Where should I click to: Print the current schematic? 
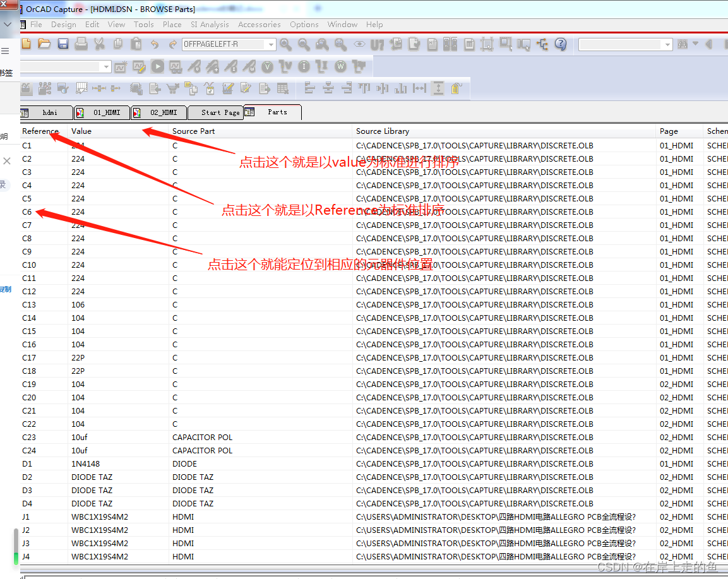coord(80,44)
